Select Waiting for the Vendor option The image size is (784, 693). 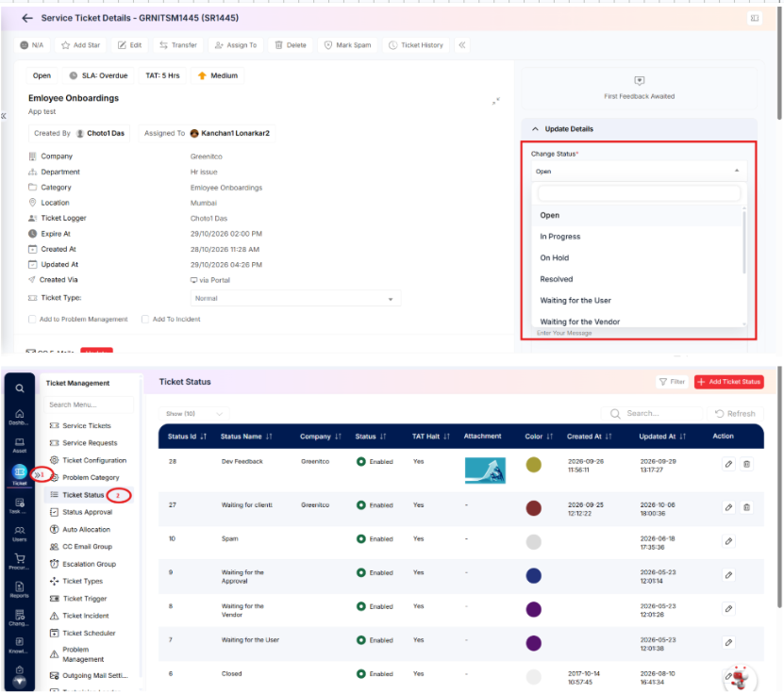(x=639, y=322)
